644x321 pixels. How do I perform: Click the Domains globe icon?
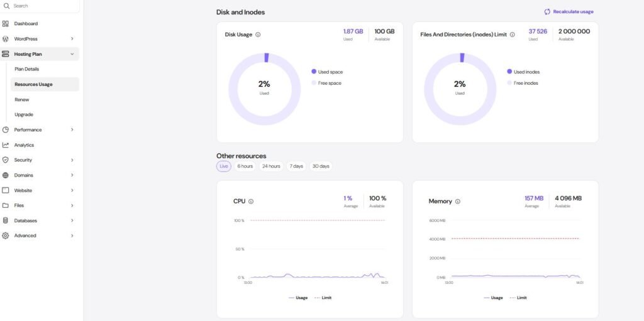pos(6,175)
